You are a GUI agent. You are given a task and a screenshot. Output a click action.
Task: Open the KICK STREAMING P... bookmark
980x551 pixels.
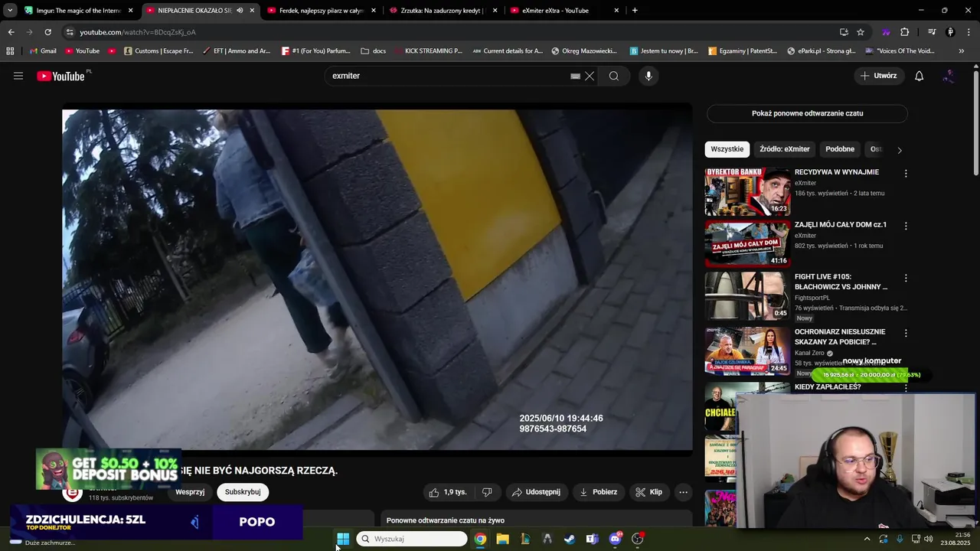428,51
